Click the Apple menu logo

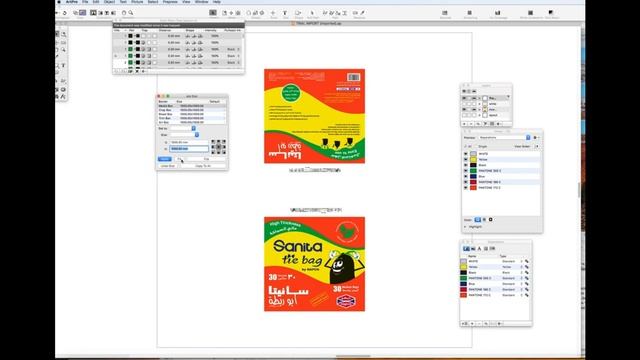click(59, 2)
